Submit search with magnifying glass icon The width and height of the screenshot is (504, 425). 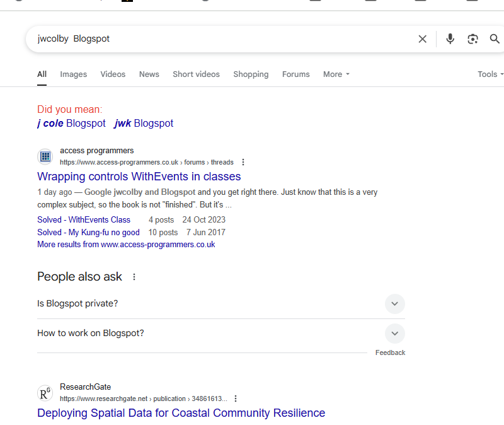point(495,39)
